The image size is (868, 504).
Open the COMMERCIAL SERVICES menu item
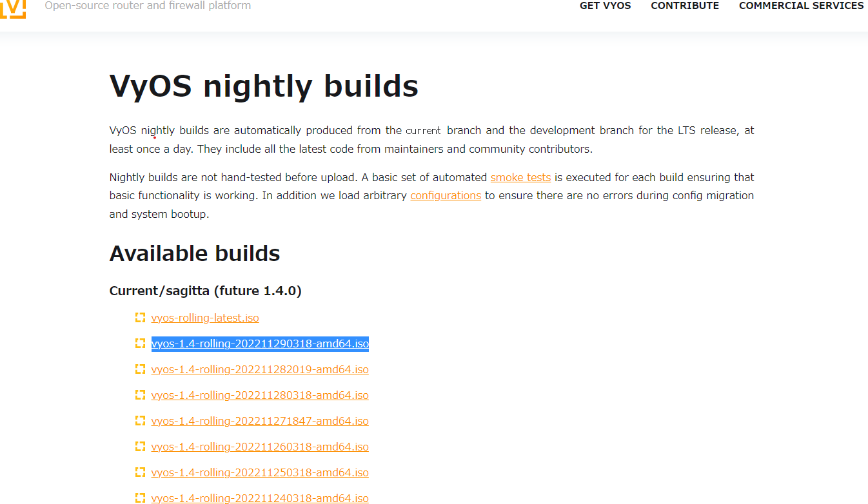[x=801, y=6]
